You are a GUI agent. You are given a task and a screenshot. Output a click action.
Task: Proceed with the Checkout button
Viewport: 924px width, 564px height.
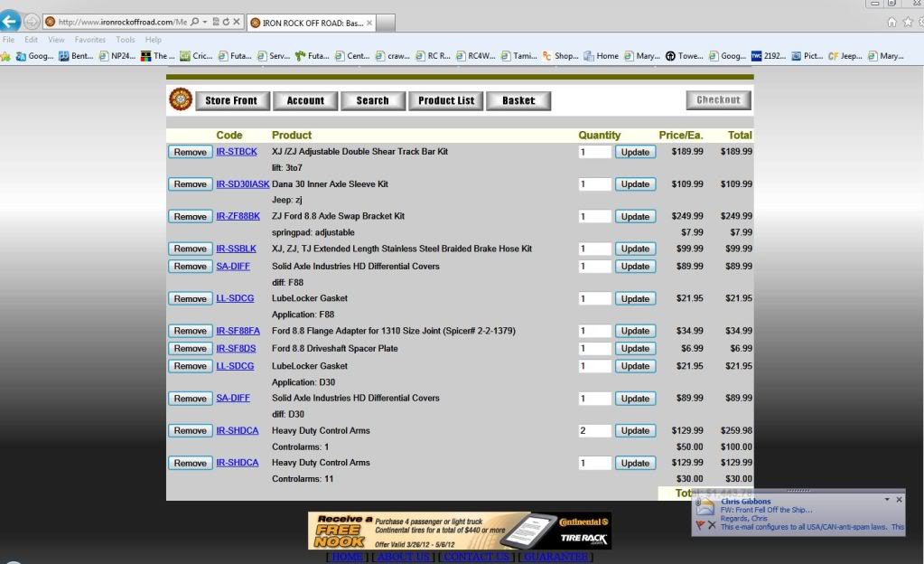(x=718, y=100)
